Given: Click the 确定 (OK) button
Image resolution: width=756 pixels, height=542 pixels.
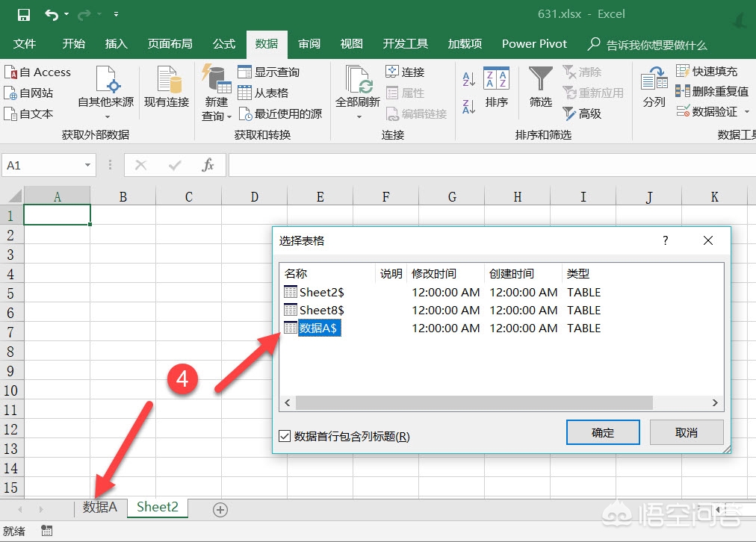Looking at the screenshot, I should [603, 432].
